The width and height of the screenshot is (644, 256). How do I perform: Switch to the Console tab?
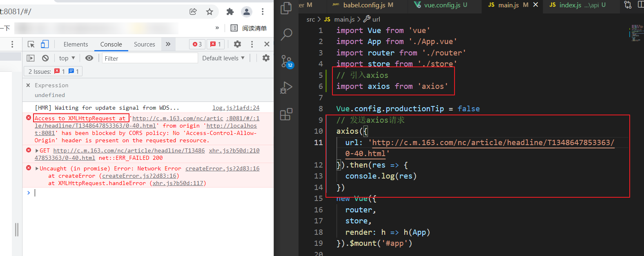pos(111,44)
